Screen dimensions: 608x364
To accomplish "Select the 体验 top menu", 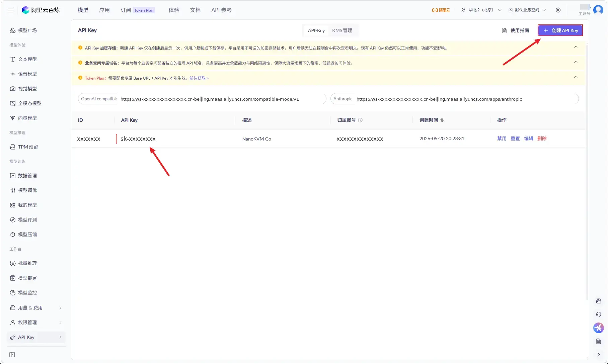I will pyautogui.click(x=174, y=10).
